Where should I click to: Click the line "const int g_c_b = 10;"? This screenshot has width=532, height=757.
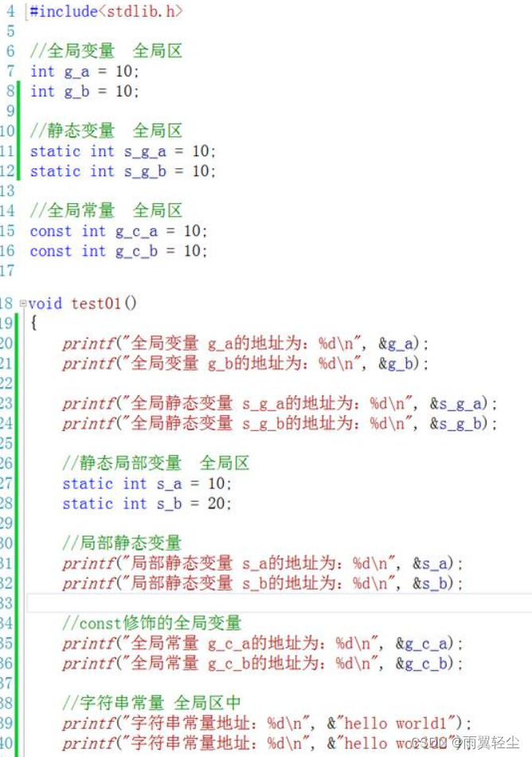point(119,251)
